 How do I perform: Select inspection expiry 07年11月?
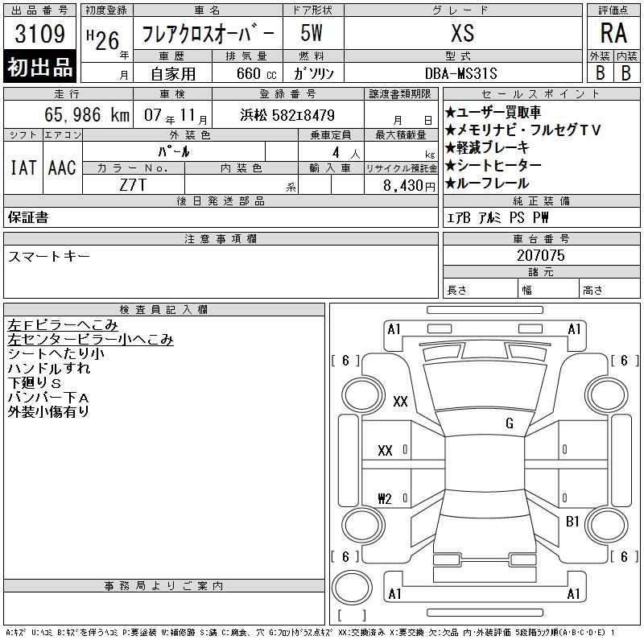coord(175,115)
